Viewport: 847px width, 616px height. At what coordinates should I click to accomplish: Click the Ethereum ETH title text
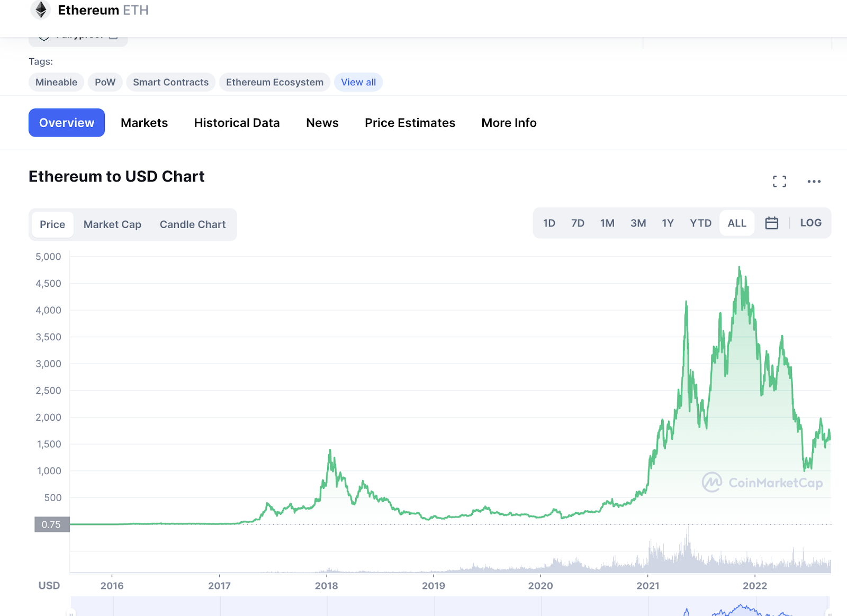pyautogui.click(x=103, y=10)
